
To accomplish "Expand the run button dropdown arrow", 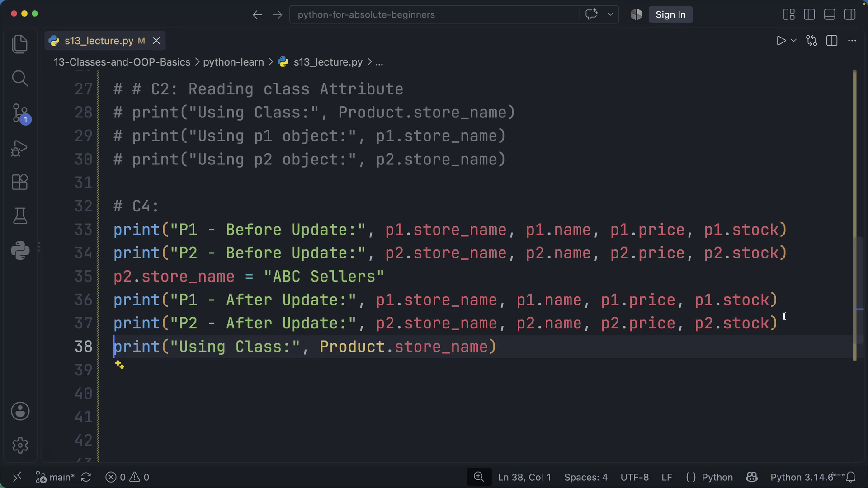I will (793, 41).
